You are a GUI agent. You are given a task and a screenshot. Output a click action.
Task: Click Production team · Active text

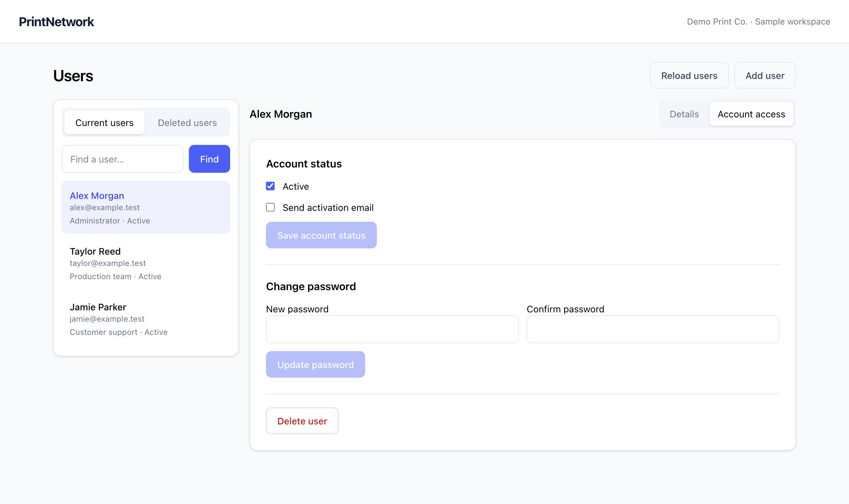(115, 277)
